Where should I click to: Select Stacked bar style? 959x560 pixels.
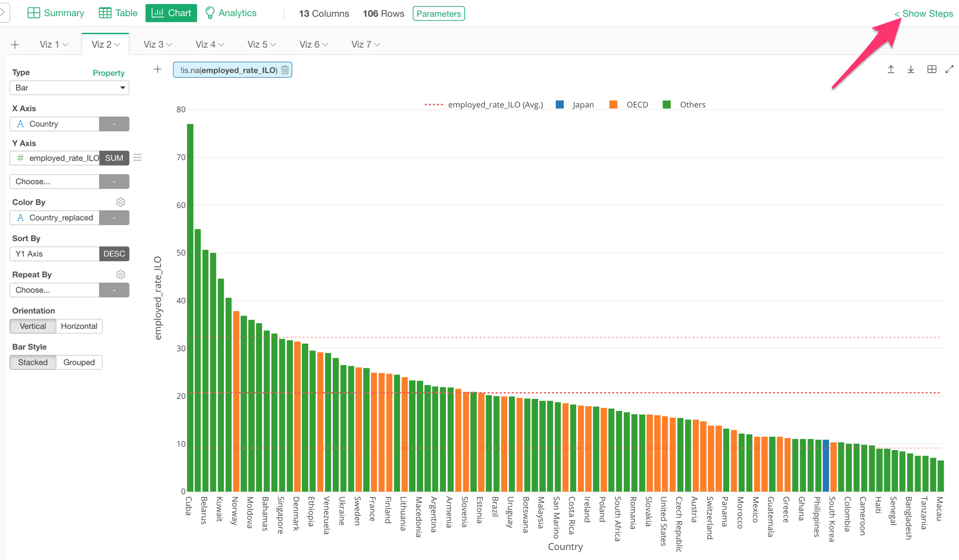click(x=33, y=362)
